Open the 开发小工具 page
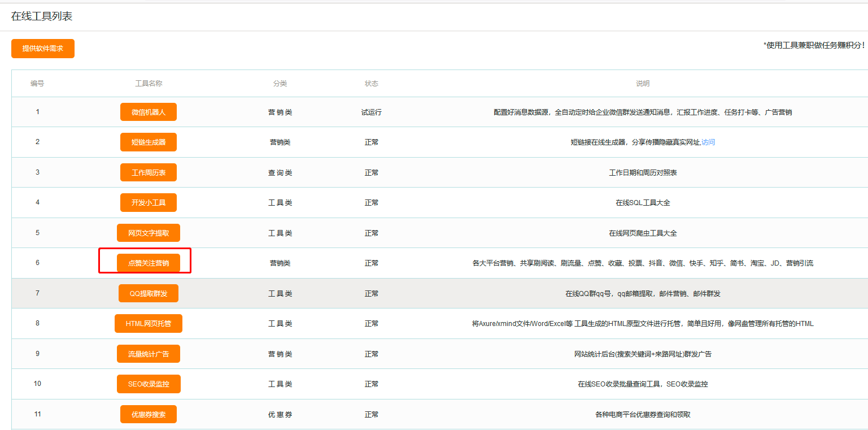Viewport: 868px width, 430px height. click(148, 202)
